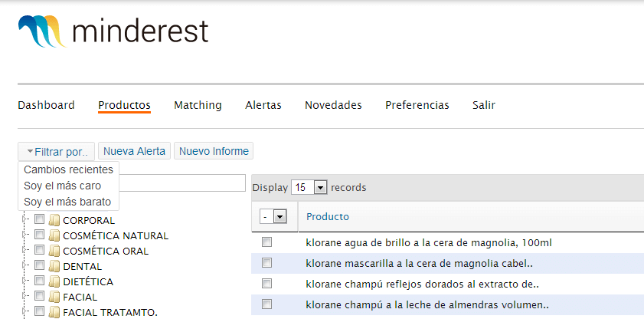The image size is (644, 319).
Task: Go to the Matching tab
Action: [198, 105]
